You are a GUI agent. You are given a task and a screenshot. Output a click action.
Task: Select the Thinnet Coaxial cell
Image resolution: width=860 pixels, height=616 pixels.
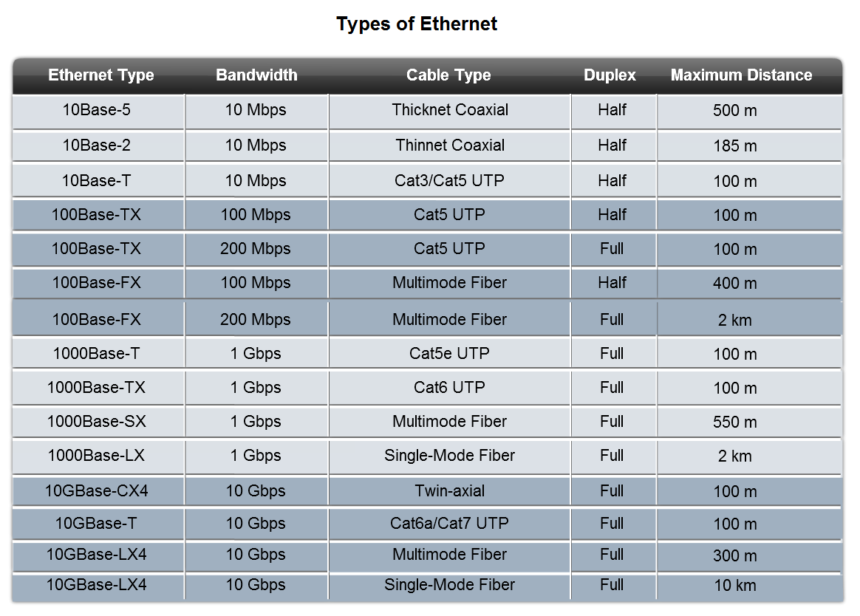(x=450, y=146)
